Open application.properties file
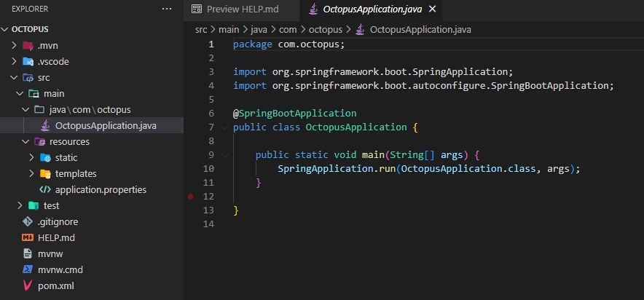644x300 pixels. click(x=101, y=189)
